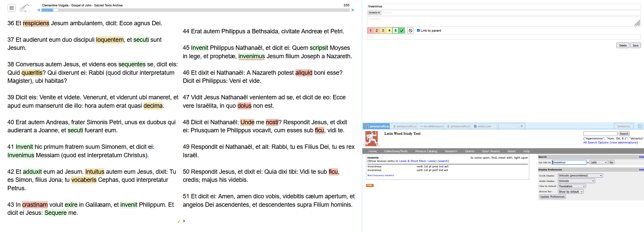Open Research menu item

[x=451, y=151]
